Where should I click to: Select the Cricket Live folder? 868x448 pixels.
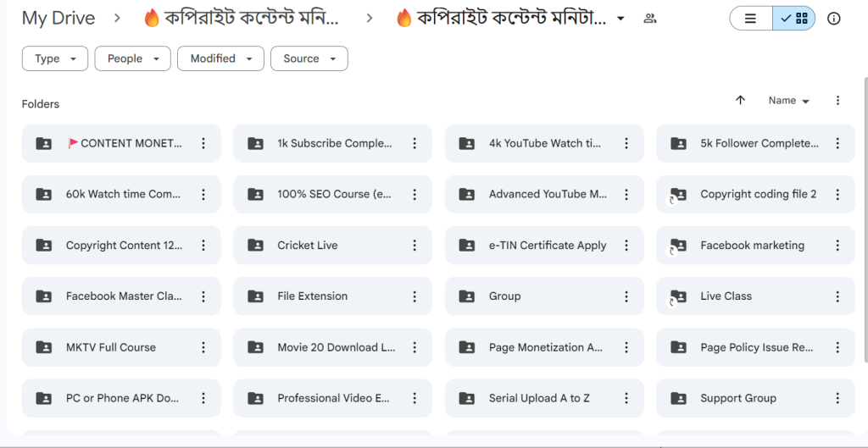point(332,245)
